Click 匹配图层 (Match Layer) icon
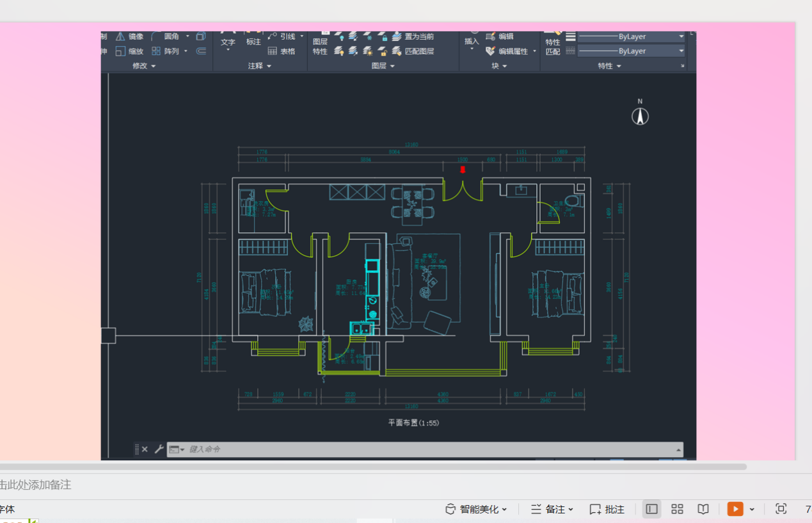The width and height of the screenshot is (812, 523). pos(397,51)
